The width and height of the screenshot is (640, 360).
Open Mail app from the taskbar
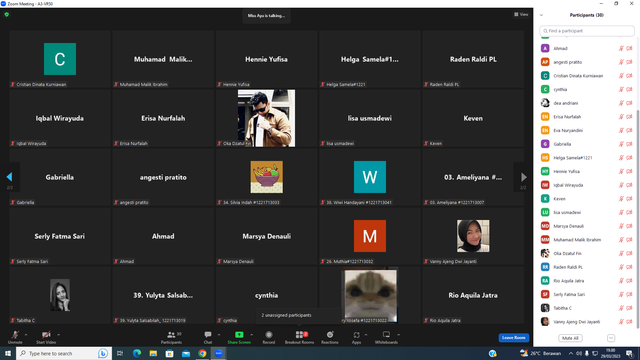point(186,353)
